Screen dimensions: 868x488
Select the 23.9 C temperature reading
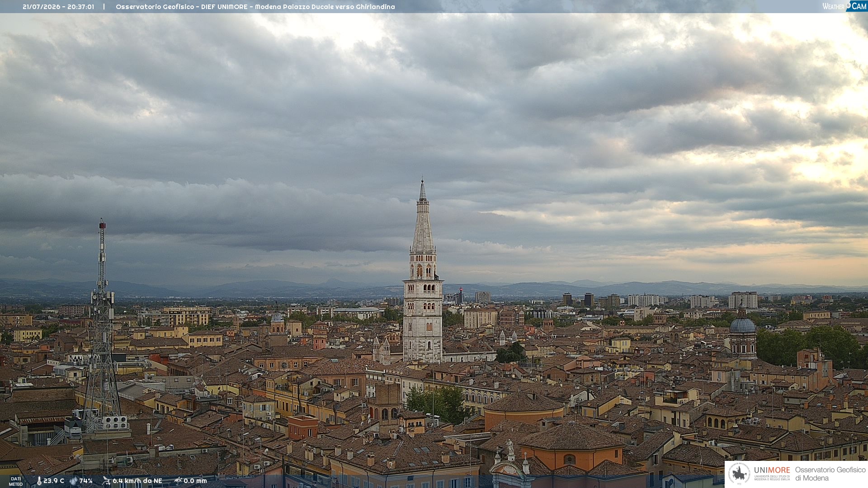point(54,481)
